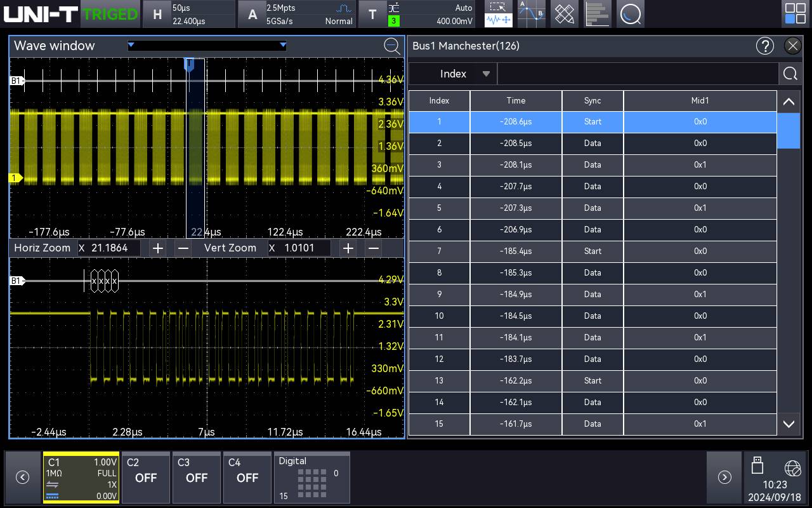This screenshot has width=812, height=508.
Task: Open the Digital channels panel
Action: [x=311, y=478]
